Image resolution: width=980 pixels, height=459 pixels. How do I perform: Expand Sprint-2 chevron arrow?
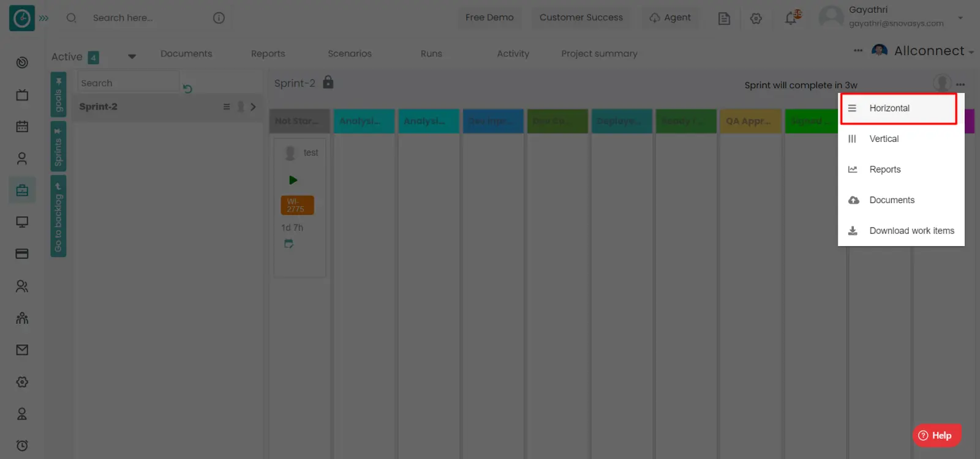pyautogui.click(x=253, y=106)
